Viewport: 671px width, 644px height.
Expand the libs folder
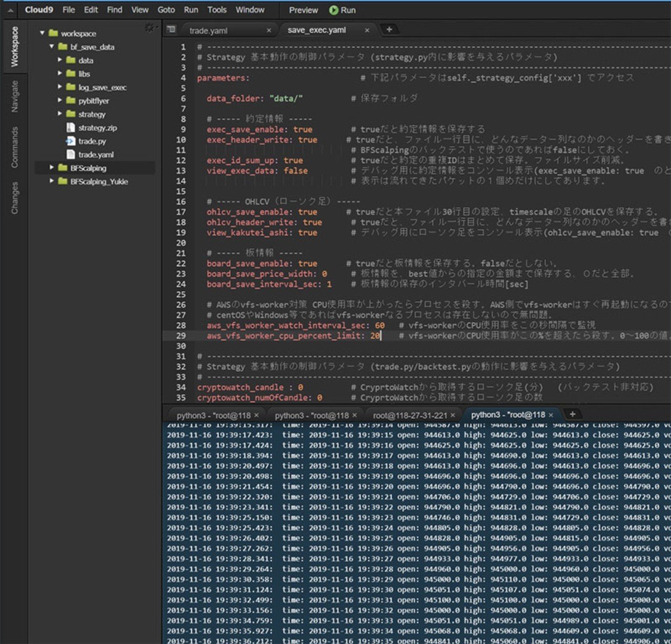pos(60,74)
